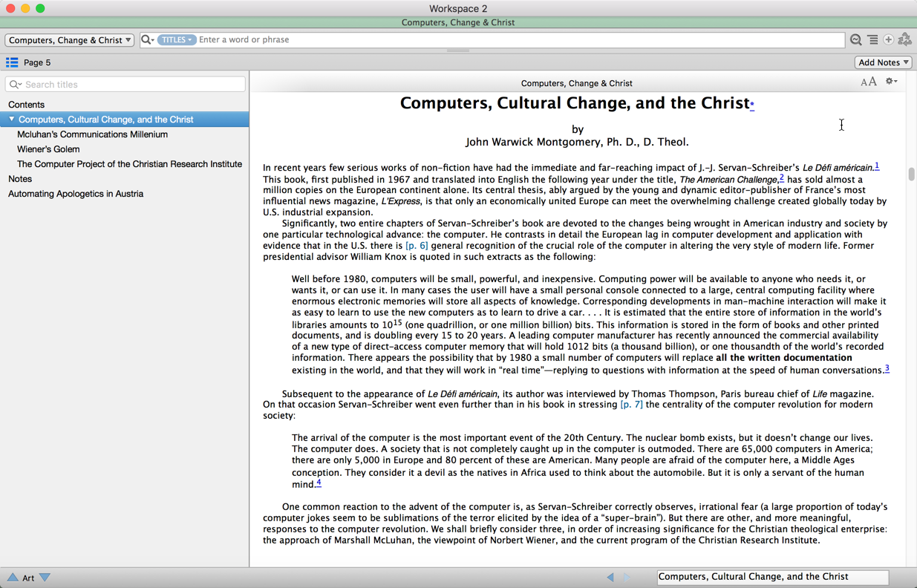Screen dimensions: 917x588
Task: Open the search options magnifier menu
Action: coord(147,40)
